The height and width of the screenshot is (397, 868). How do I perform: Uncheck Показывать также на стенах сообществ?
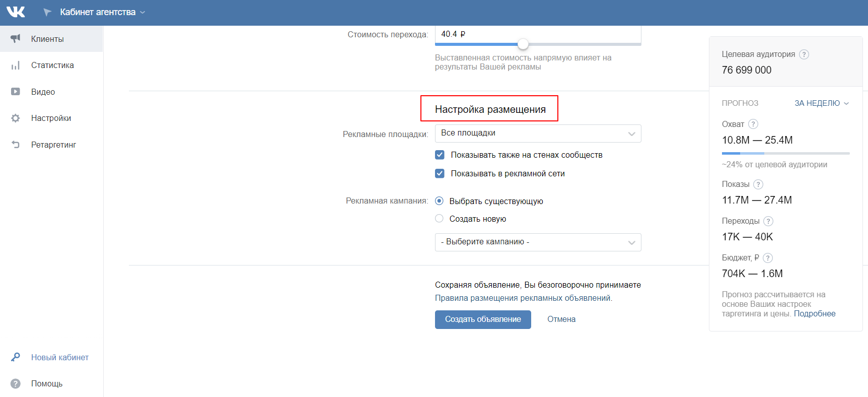coord(440,155)
